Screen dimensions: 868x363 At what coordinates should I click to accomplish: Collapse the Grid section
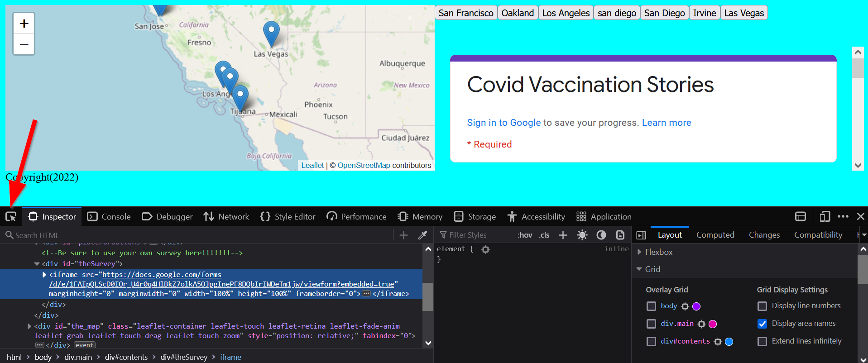click(x=639, y=269)
